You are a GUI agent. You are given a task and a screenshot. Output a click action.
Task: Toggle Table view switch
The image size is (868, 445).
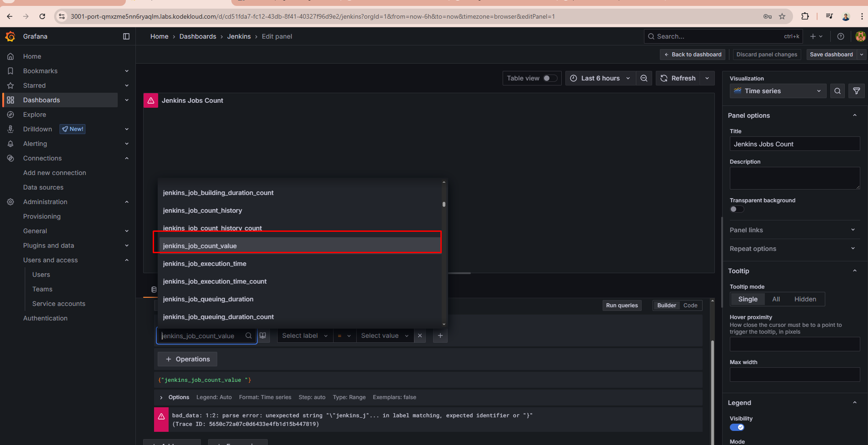550,78
